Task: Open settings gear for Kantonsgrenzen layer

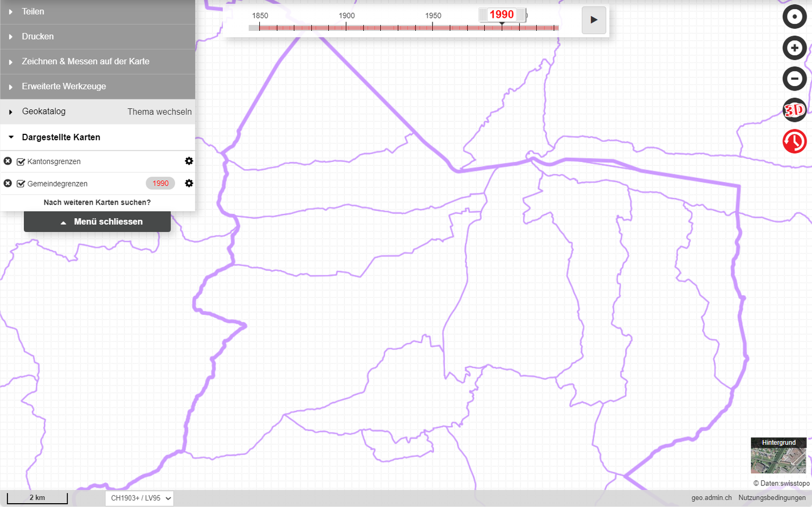Action: coord(189,161)
